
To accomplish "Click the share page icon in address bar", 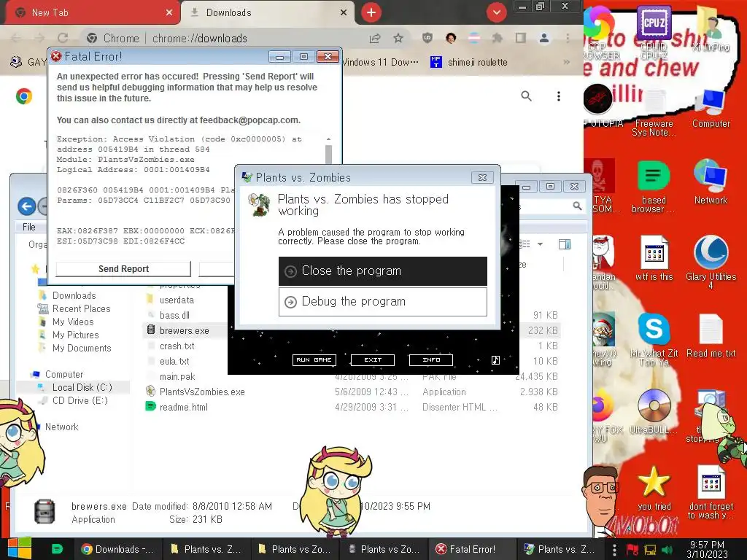I will [375, 38].
